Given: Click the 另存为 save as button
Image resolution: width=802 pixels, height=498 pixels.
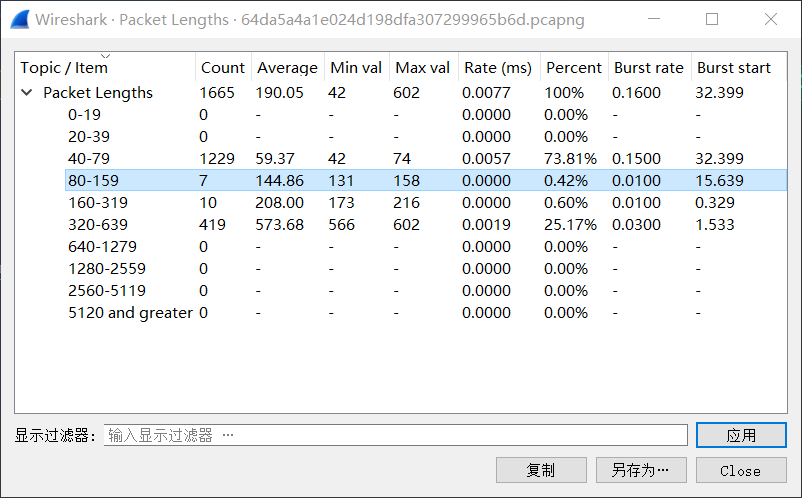Looking at the screenshot, I should click(x=641, y=470).
